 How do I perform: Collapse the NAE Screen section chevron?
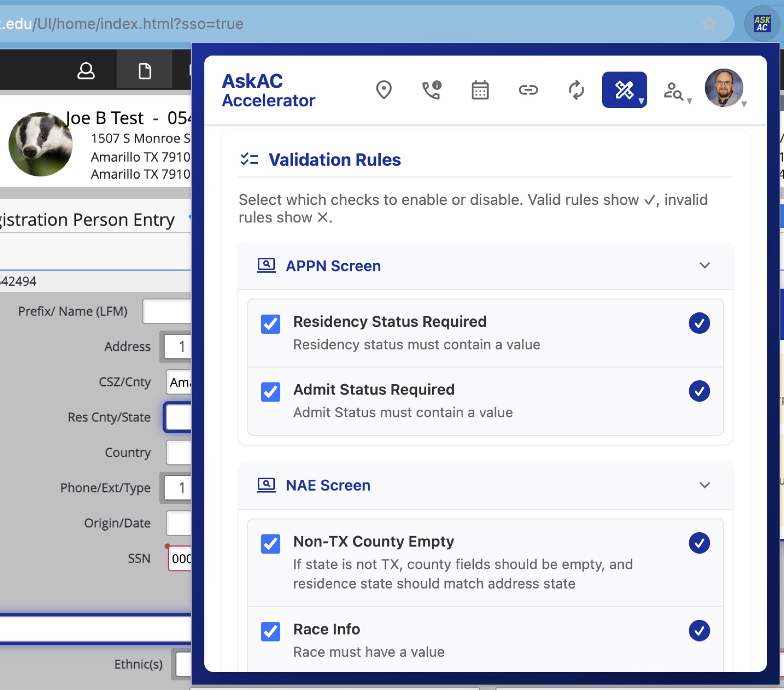[x=705, y=485]
